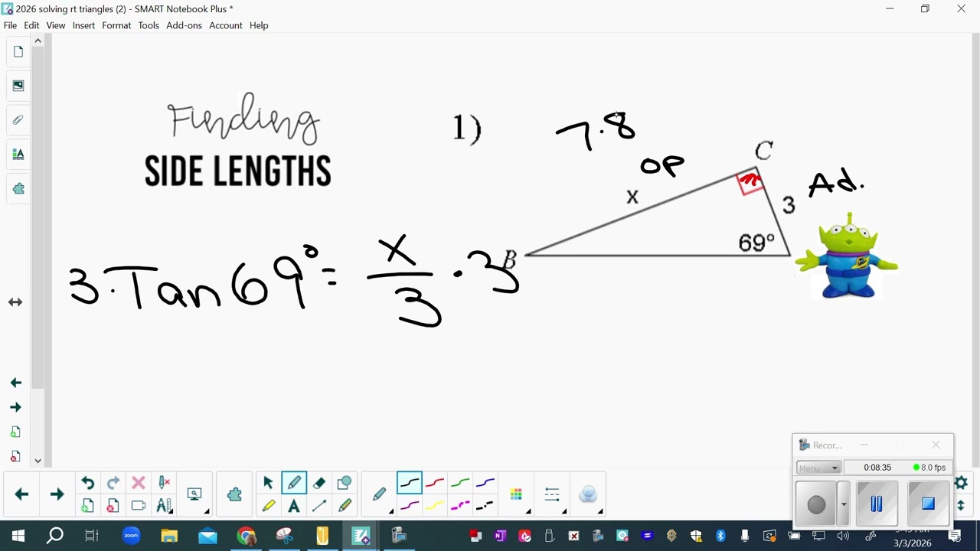Open line style options

[x=552, y=495]
